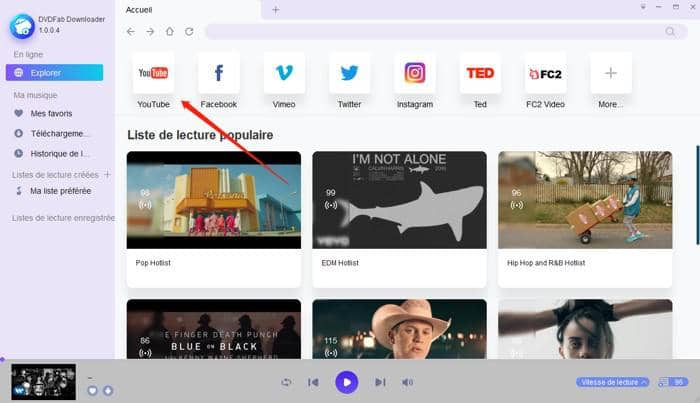Select Explorer in the sidebar
This screenshot has height=403, width=700.
54,73
